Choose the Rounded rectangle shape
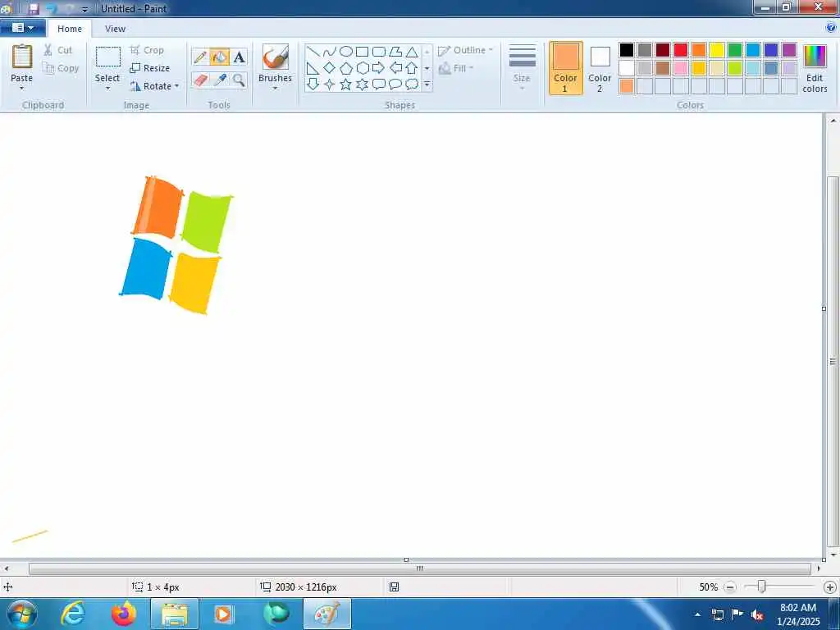Image resolution: width=840 pixels, height=630 pixels. click(379, 52)
